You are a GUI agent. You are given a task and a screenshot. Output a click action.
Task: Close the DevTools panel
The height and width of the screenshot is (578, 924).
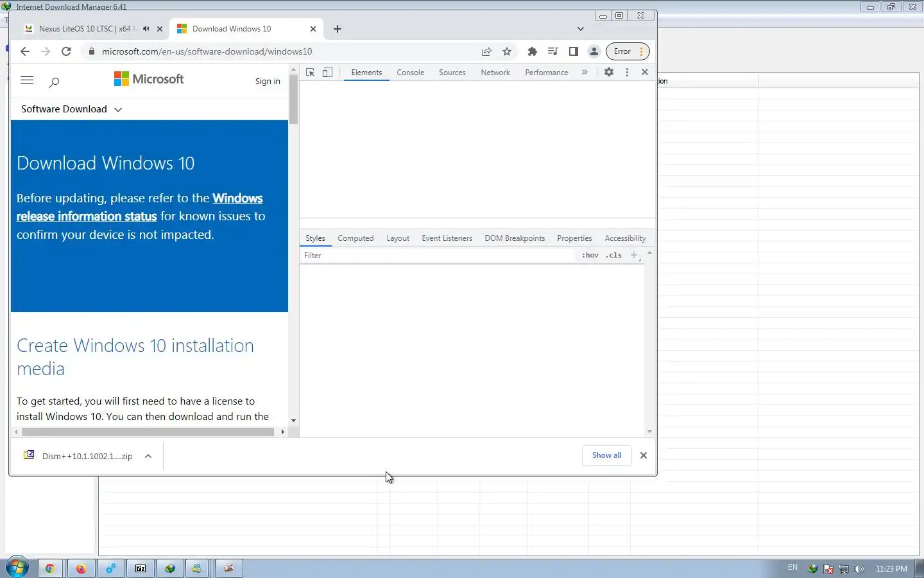pos(645,73)
